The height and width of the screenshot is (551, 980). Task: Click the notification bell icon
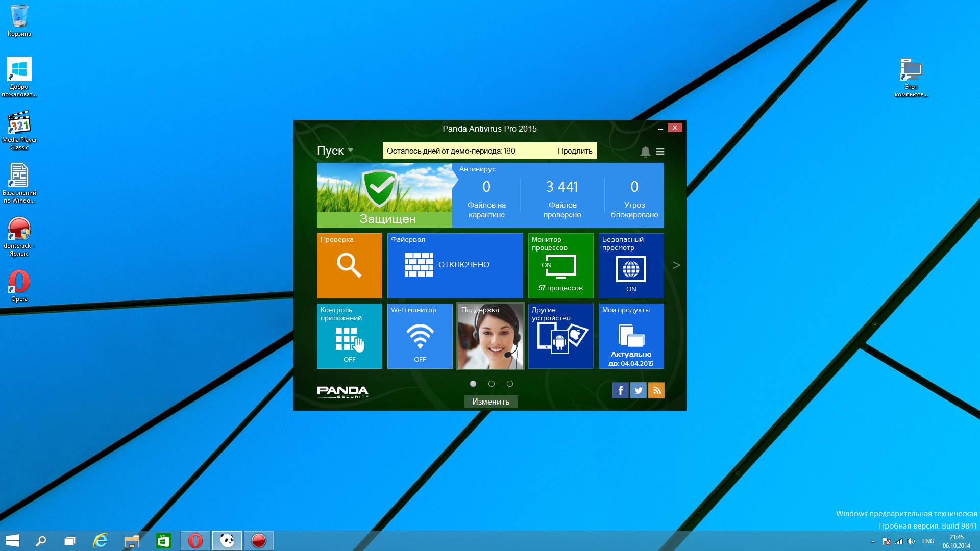coord(645,152)
